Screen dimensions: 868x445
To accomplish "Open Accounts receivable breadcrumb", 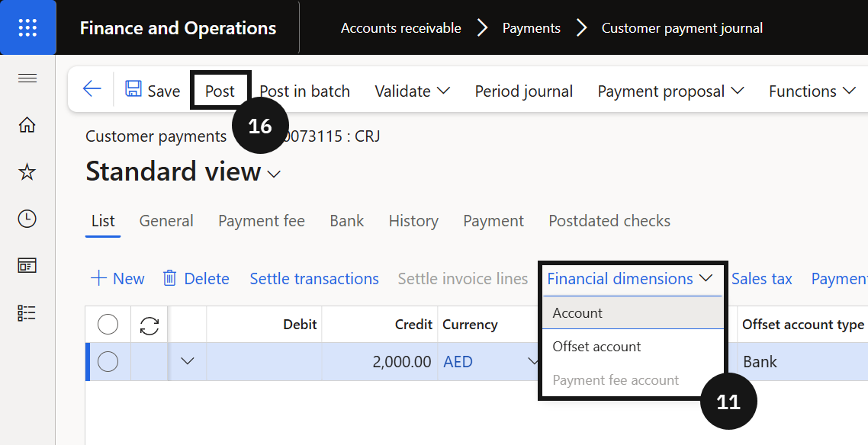I will pos(400,28).
